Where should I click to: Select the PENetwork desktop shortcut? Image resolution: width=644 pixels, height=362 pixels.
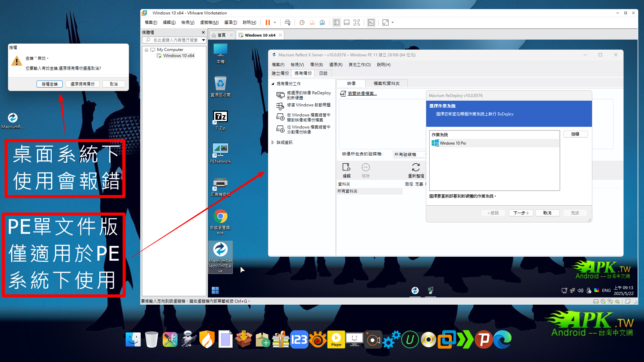pos(220,153)
